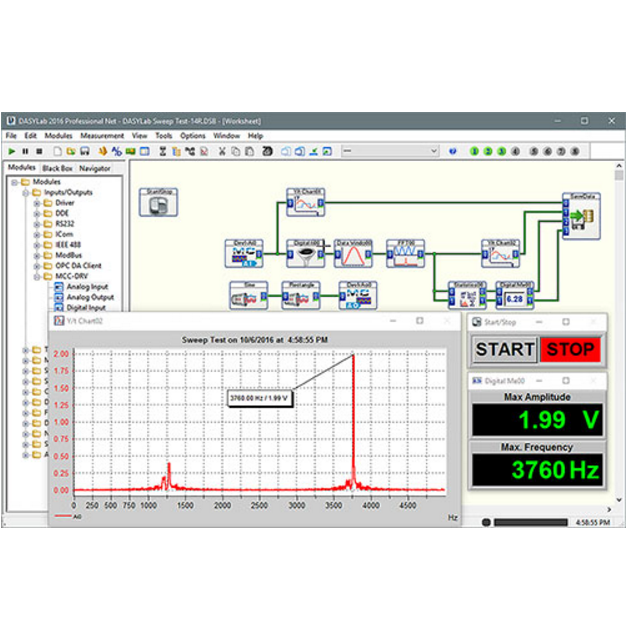Select the OPC DA Client folder

[x=78, y=266]
